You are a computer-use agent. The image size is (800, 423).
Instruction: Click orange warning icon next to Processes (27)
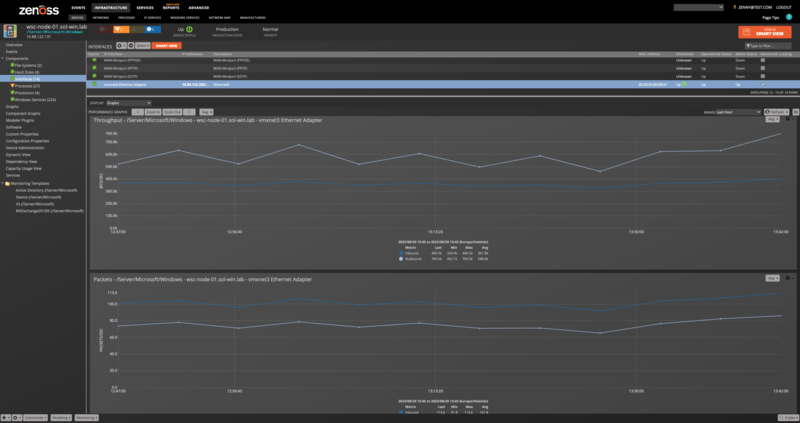pos(13,86)
